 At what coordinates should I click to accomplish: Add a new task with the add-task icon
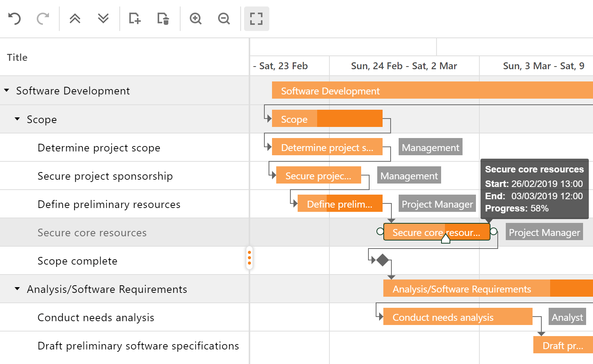[134, 18]
